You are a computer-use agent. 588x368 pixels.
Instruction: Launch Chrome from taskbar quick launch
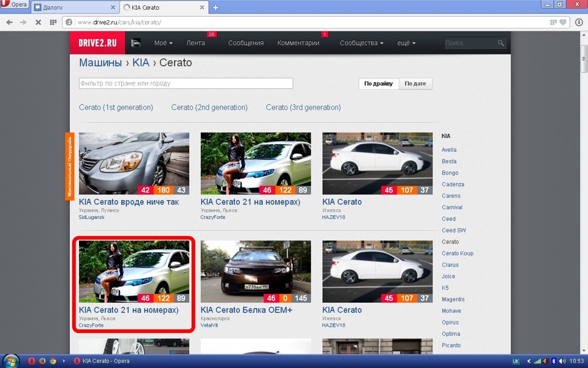pos(53,361)
